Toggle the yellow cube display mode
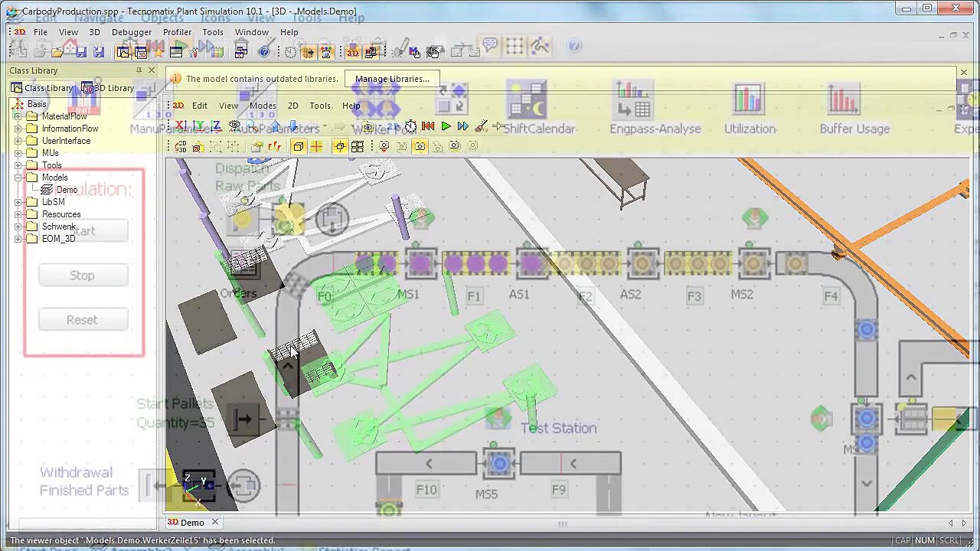 [x=299, y=147]
